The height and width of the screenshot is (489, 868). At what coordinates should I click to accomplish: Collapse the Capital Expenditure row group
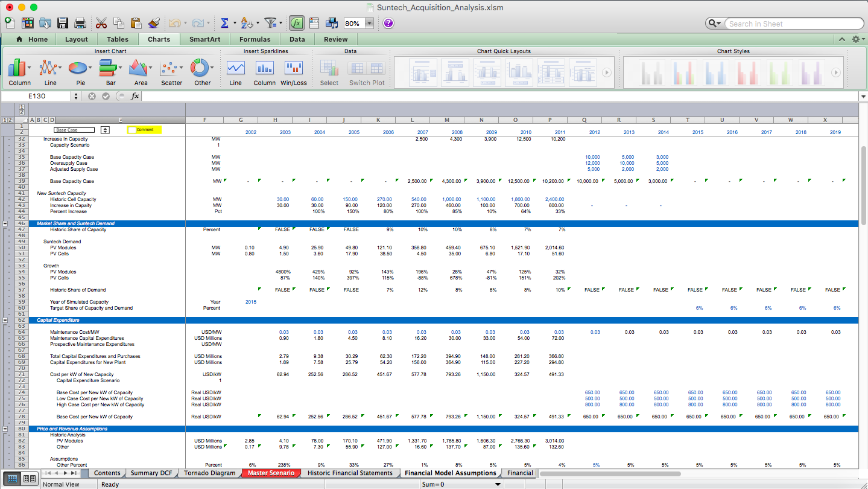tap(5, 320)
